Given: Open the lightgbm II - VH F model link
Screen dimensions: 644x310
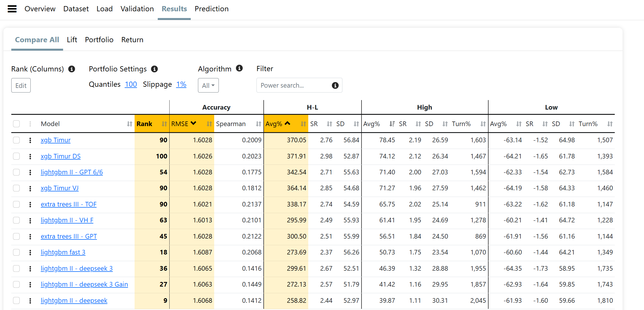Looking at the screenshot, I should coord(67,220).
